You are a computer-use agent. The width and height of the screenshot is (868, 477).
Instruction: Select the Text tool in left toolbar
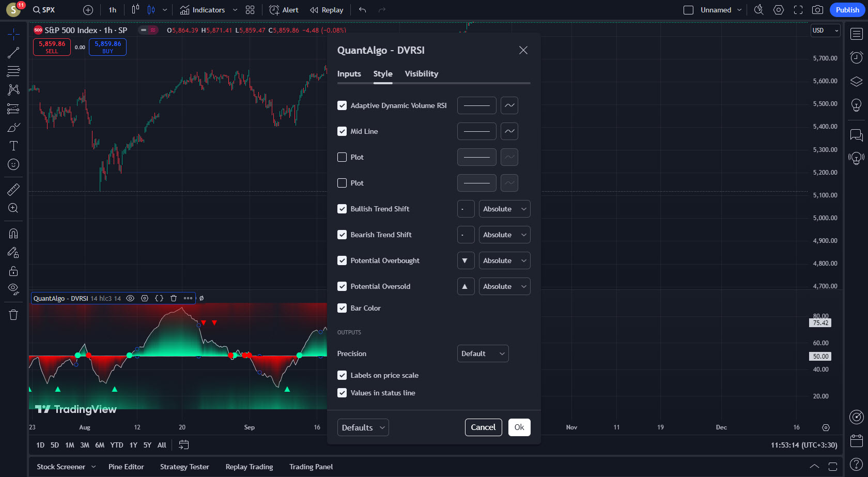[x=13, y=146]
